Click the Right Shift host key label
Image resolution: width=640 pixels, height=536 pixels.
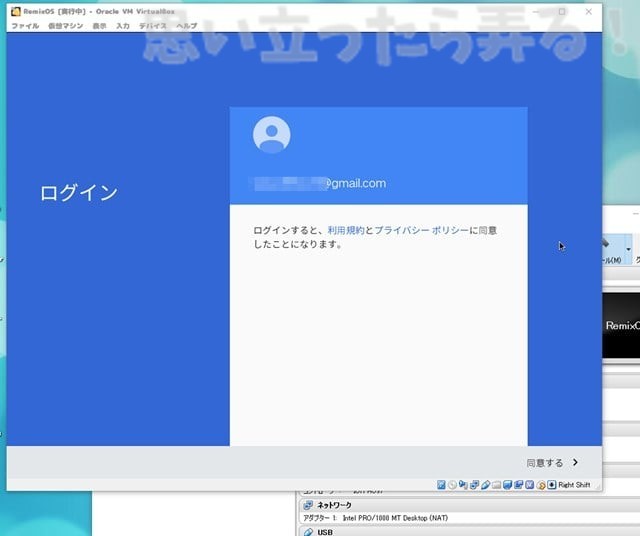[x=574, y=485]
